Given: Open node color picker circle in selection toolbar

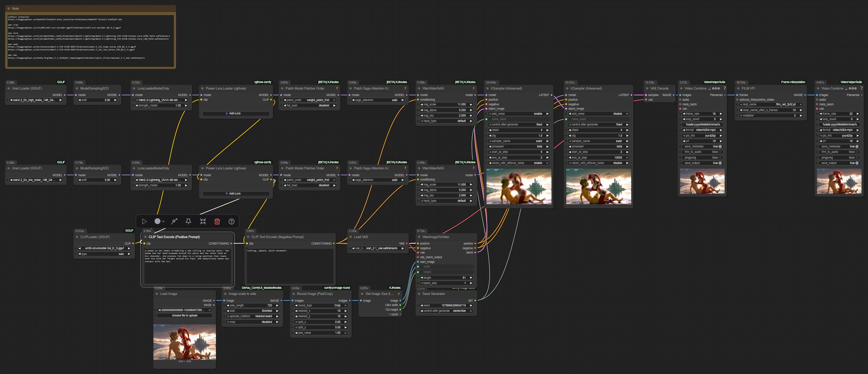Looking at the screenshot, I should pos(157,222).
